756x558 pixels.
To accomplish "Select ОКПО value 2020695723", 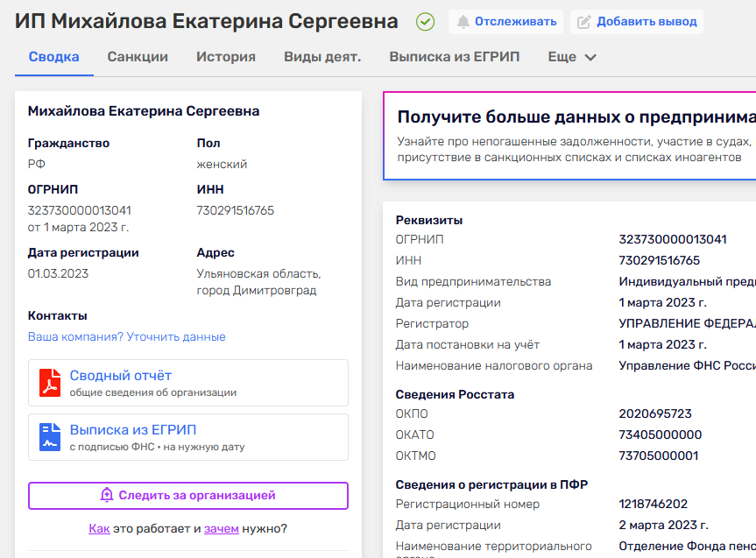I will [x=655, y=413].
